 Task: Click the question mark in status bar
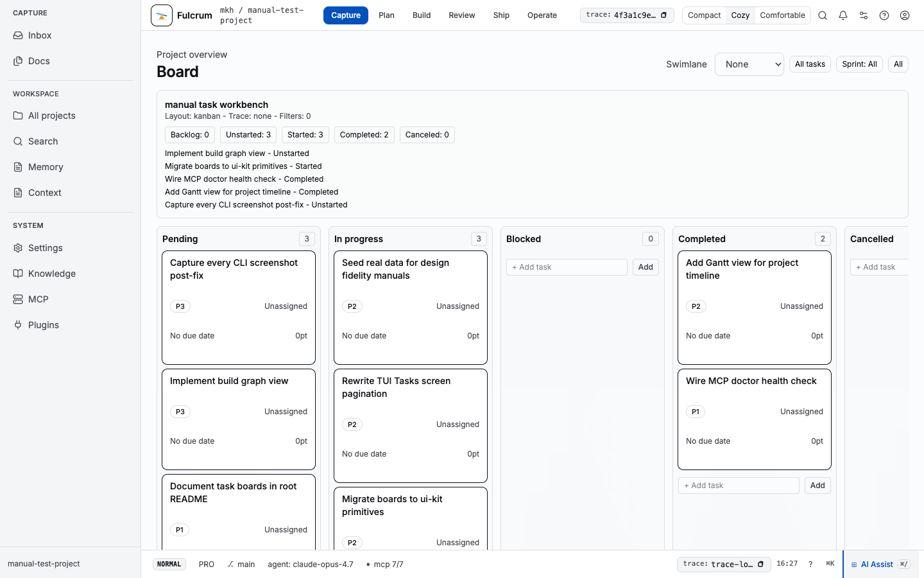[x=810, y=564]
